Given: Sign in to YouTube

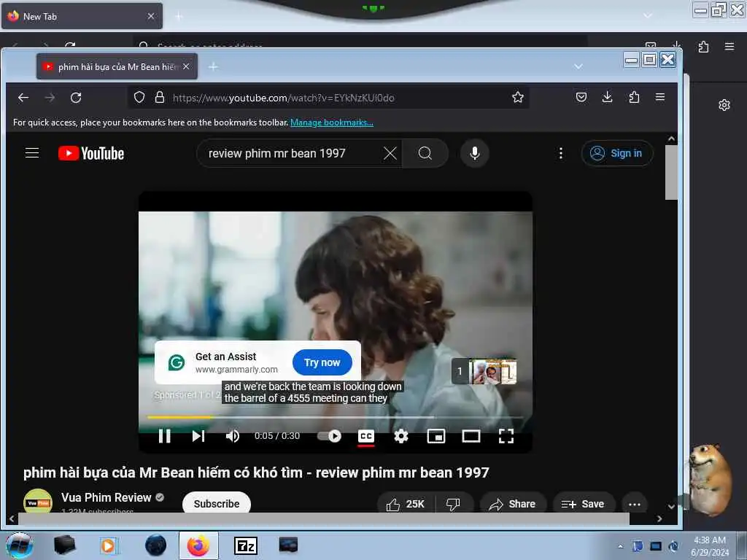Looking at the screenshot, I should (616, 153).
